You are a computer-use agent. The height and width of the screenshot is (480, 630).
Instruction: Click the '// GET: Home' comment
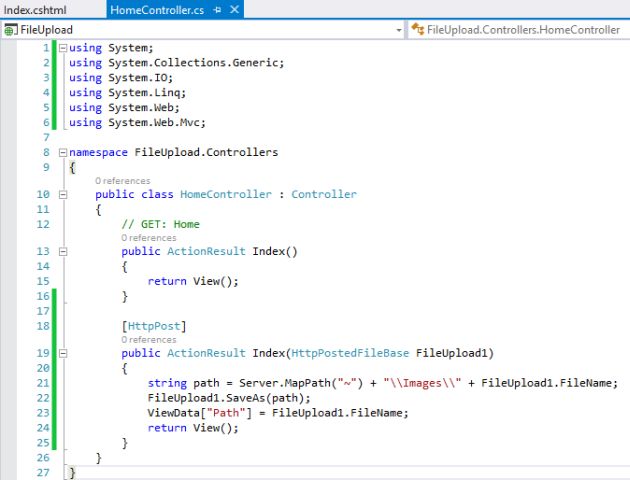(x=160, y=224)
